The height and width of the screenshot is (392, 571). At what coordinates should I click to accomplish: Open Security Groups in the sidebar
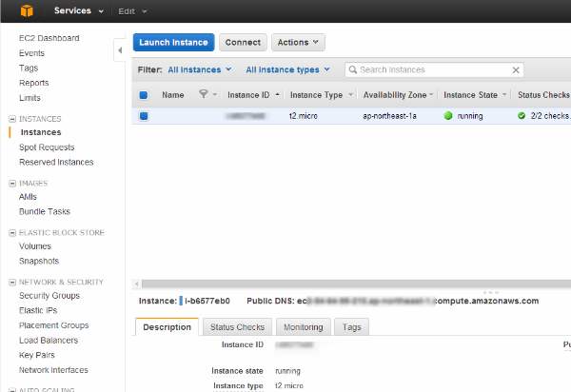[x=49, y=296]
